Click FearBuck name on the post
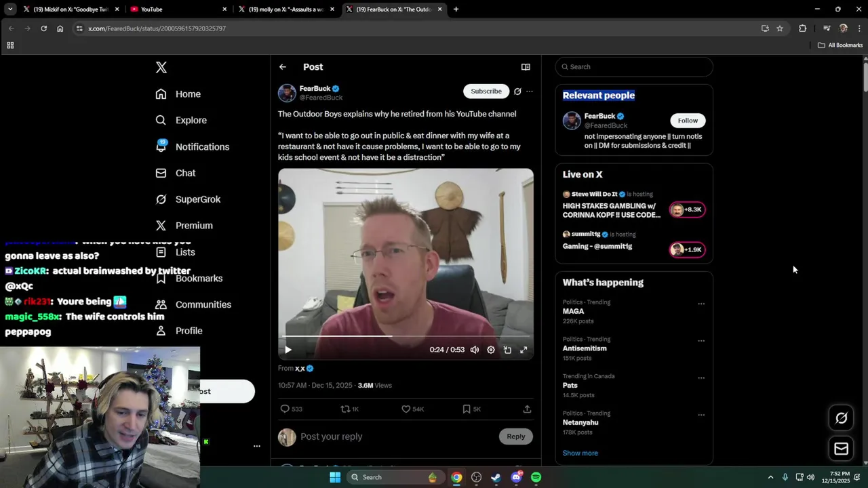Image resolution: width=868 pixels, height=488 pixels. click(315, 89)
